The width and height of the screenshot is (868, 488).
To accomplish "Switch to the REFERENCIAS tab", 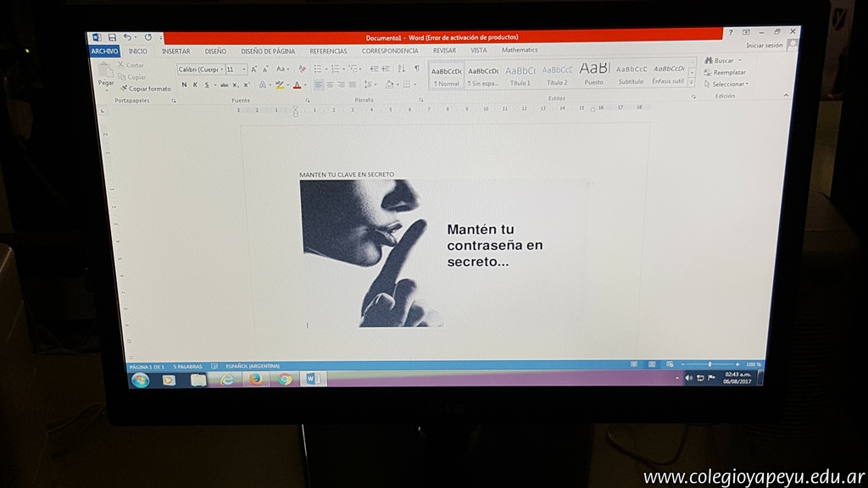I will (x=328, y=51).
